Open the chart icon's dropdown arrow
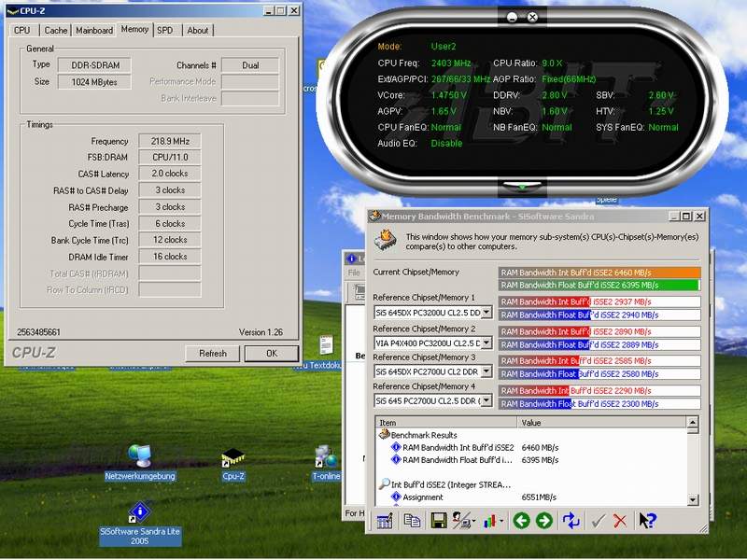The width and height of the screenshot is (747, 560). point(502,521)
